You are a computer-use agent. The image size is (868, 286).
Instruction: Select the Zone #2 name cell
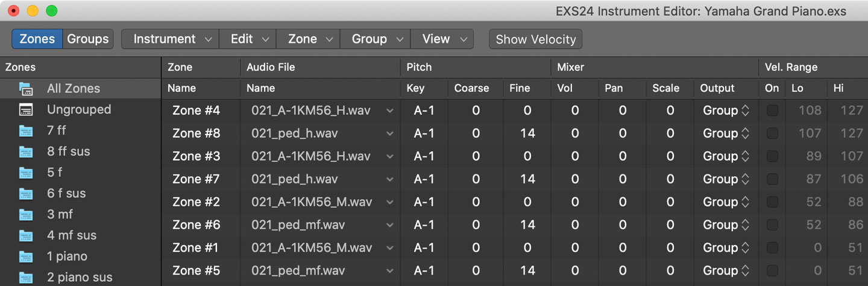coord(196,202)
